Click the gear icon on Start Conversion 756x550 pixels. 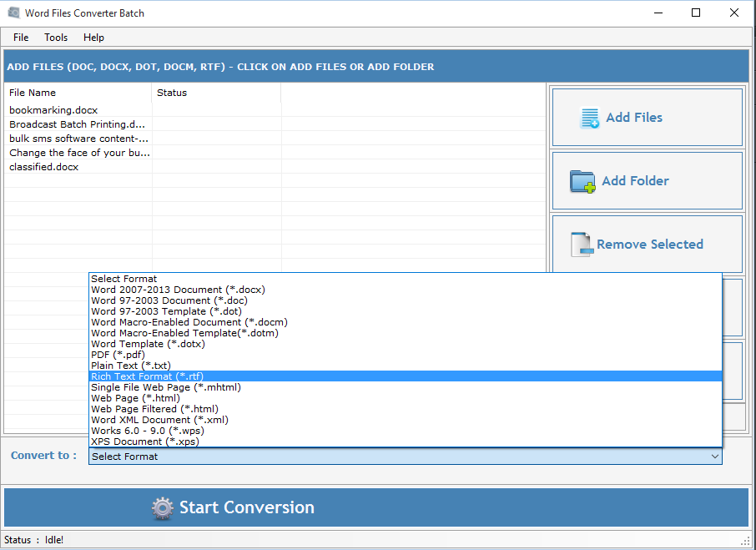click(x=163, y=508)
